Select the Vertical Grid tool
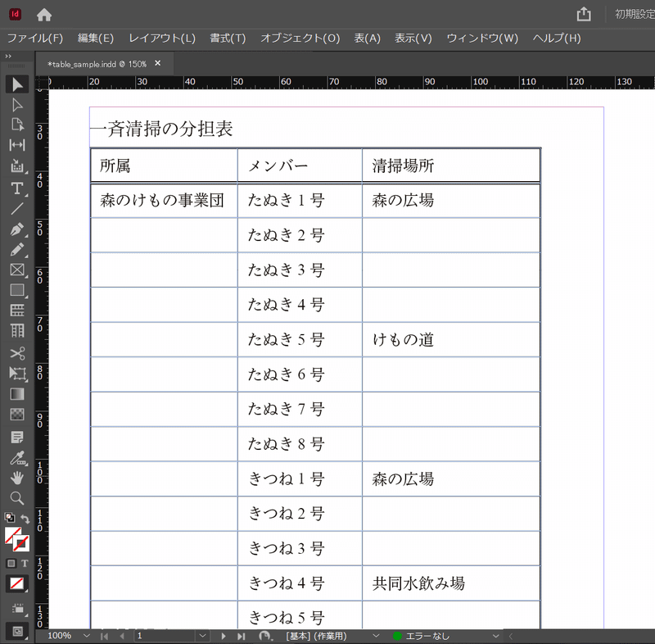The width and height of the screenshot is (655, 644). [x=17, y=331]
